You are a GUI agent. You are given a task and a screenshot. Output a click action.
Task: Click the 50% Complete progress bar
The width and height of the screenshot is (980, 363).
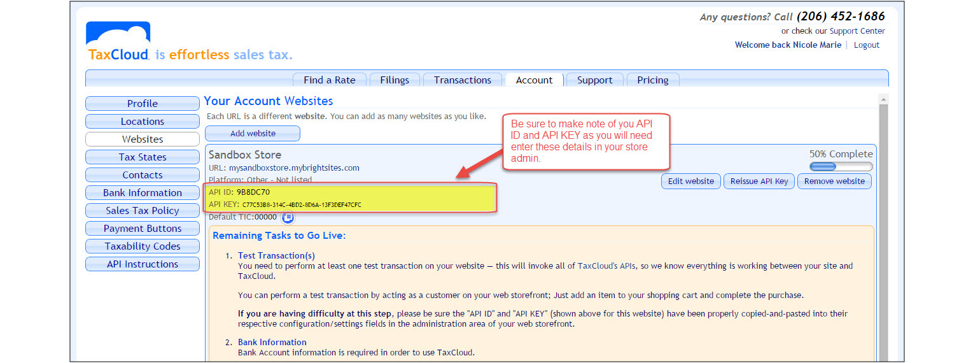click(x=841, y=167)
